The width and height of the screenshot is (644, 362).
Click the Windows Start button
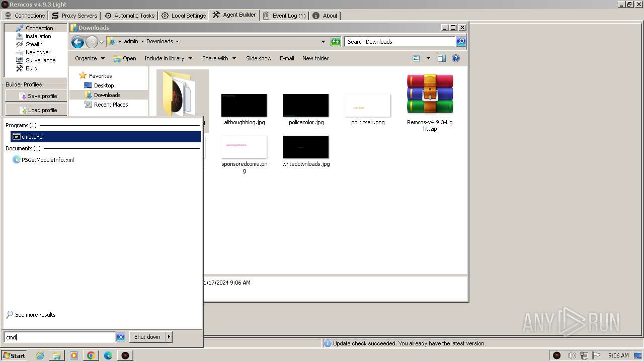[14, 355]
